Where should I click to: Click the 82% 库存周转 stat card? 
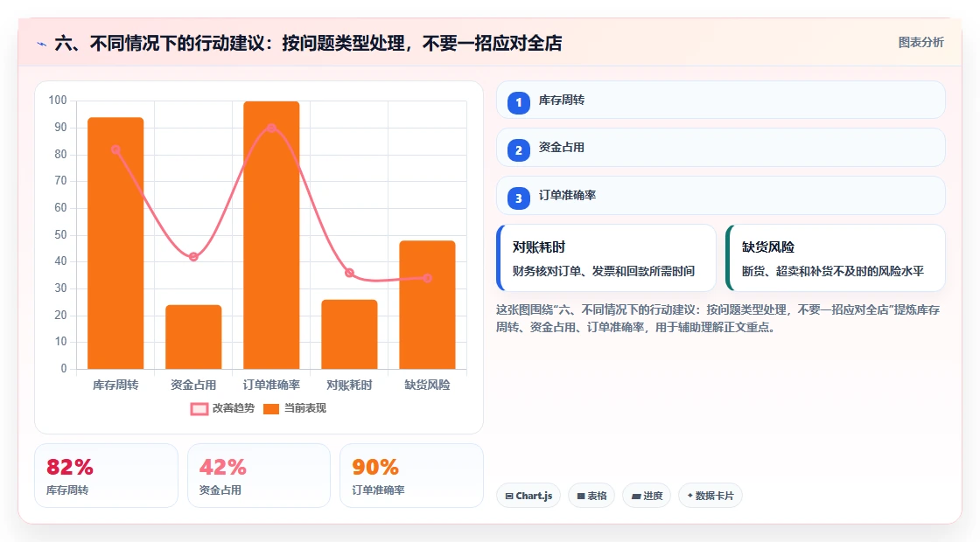coord(106,476)
